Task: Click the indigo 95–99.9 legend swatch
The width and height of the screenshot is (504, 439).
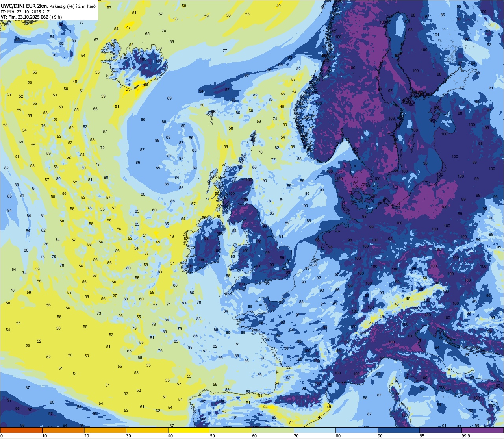Action: pos(441,430)
